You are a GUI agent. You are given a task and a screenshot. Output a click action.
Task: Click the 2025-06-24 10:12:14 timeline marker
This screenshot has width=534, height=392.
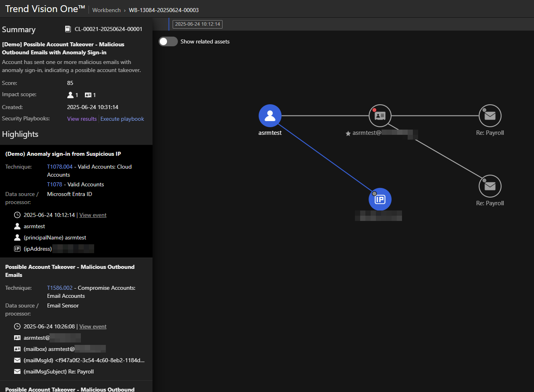197,24
